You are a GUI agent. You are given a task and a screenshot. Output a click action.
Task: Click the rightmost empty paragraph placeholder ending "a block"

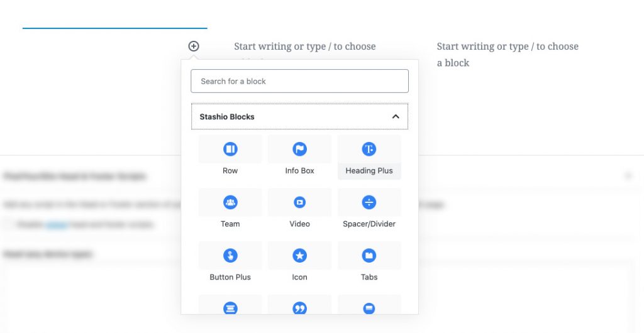tap(508, 54)
